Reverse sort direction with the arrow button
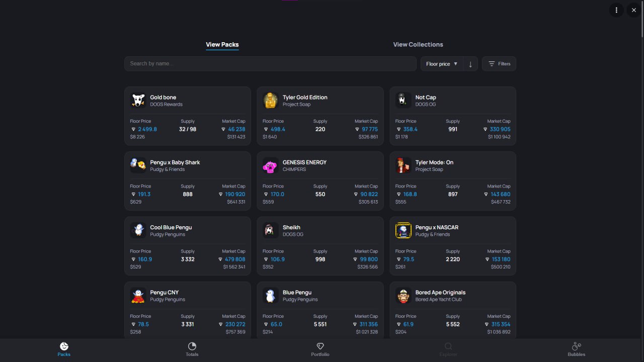This screenshot has height=362, width=644. pos(470,64)
